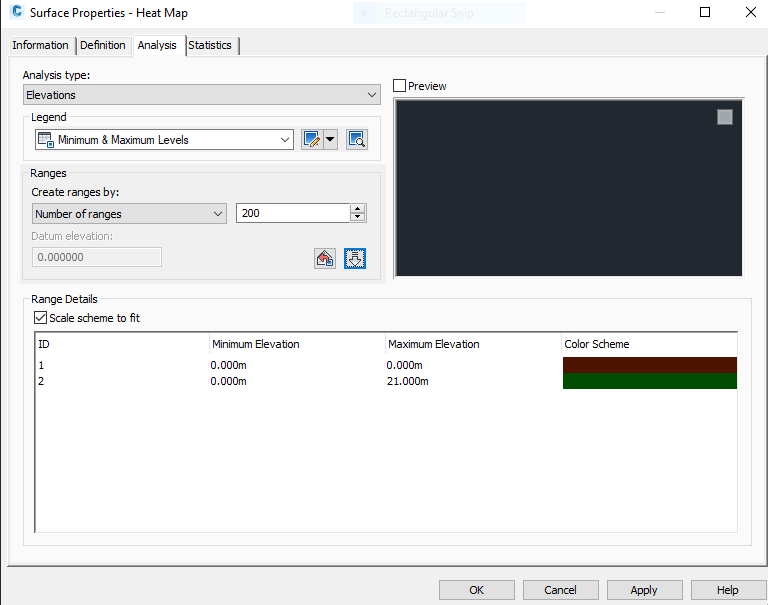
Task: Click the gray square in the preview pane
Action: click(x=725, y=117)
